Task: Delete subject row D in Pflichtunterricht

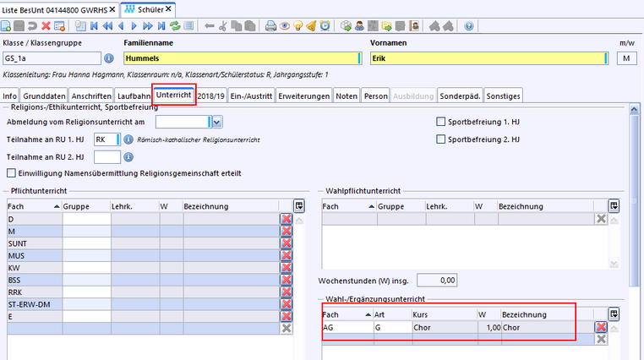Action: click(x=287, y=219)
